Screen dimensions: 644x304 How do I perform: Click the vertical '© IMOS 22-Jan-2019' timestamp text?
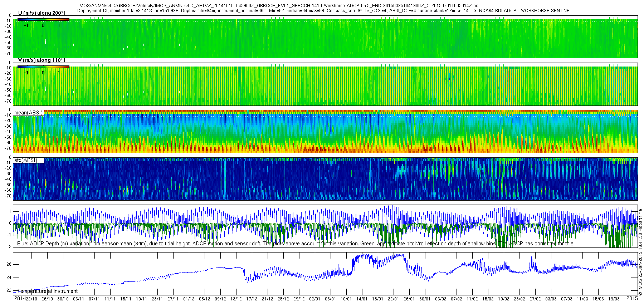pos(640,252)
